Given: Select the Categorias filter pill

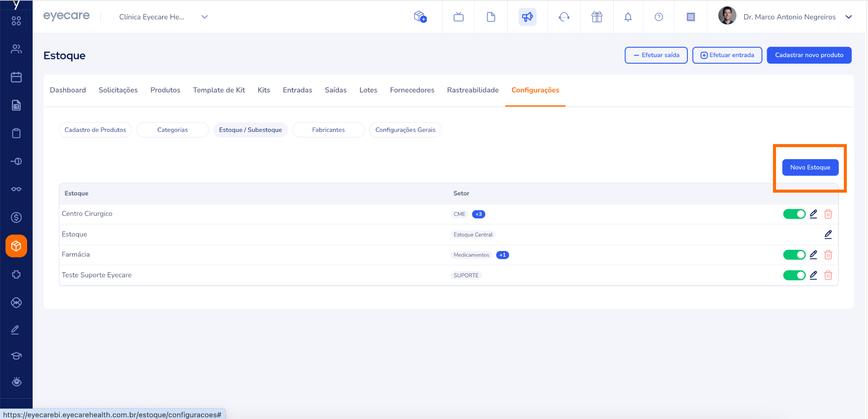Looking at the screenshot, I should 172,130.
